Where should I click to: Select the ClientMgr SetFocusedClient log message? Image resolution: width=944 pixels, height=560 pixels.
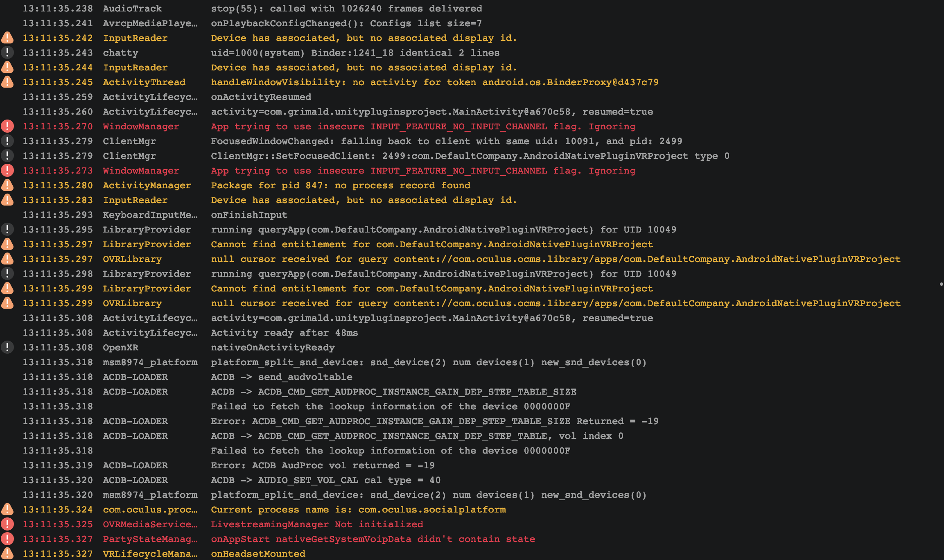[x=470, y=156]
